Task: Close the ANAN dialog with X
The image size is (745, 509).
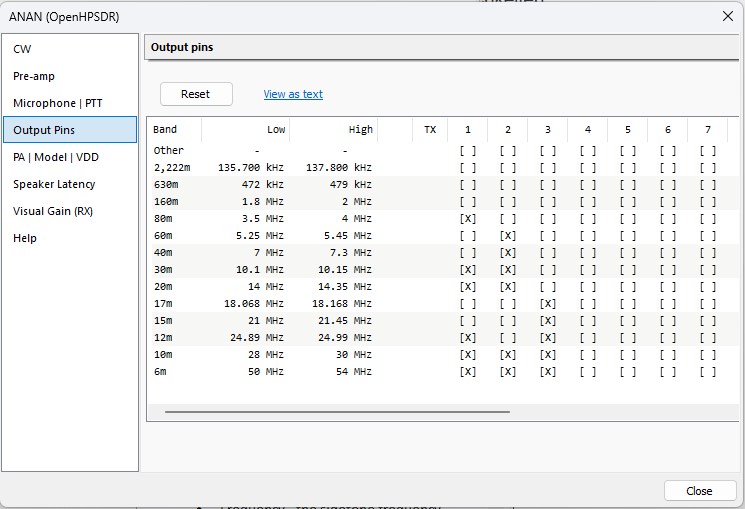Action: click(727, 17)
